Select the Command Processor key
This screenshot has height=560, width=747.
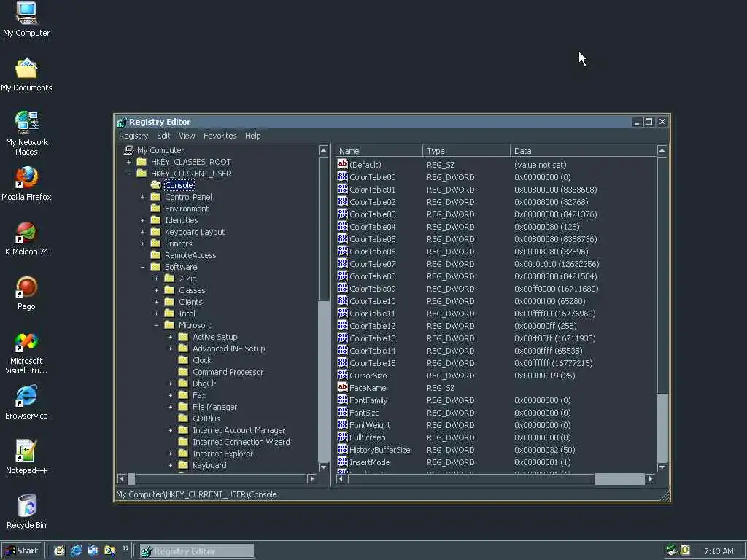(228, 372)
